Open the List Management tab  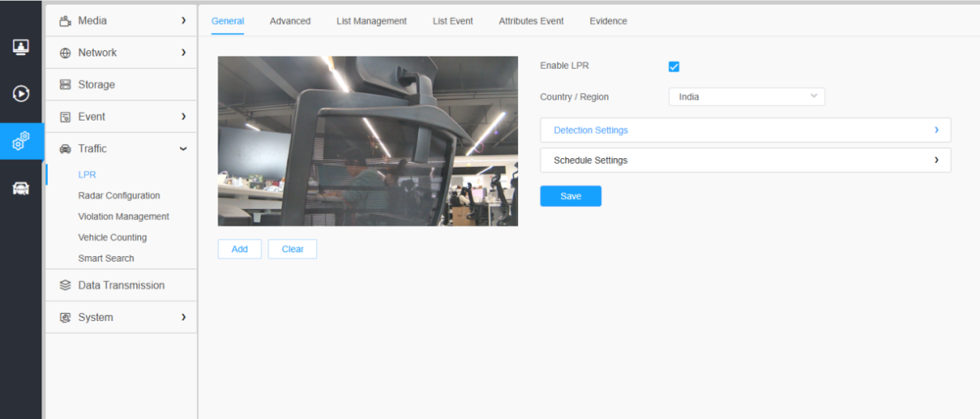[x=372, y=21]
